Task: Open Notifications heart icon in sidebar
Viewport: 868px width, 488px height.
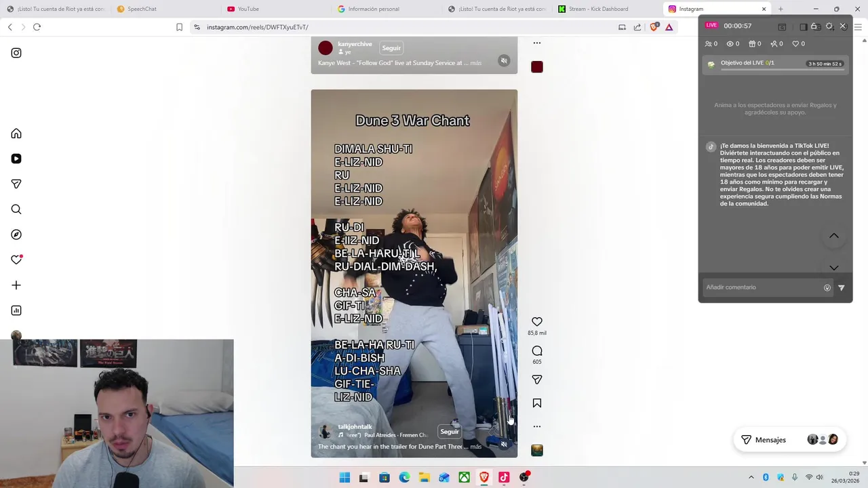Action: 16,260
